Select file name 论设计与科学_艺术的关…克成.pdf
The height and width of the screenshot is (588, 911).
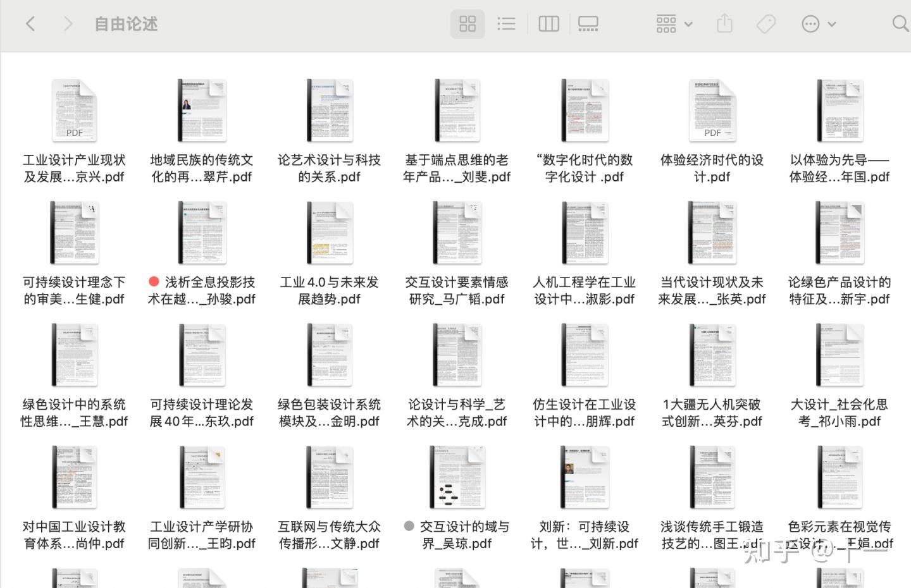[457, 412]
